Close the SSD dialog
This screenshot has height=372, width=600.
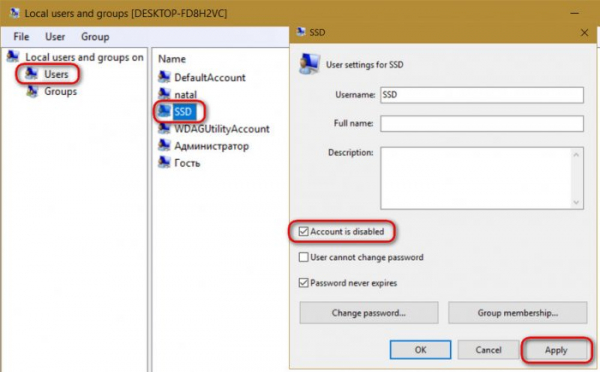coord(584,33)
